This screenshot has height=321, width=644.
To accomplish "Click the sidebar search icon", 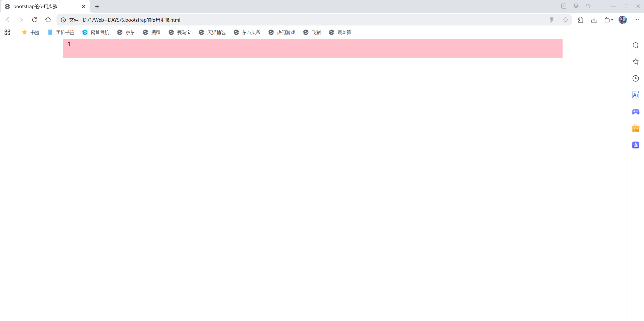I will pyautogui.click(x=635, y=45).
